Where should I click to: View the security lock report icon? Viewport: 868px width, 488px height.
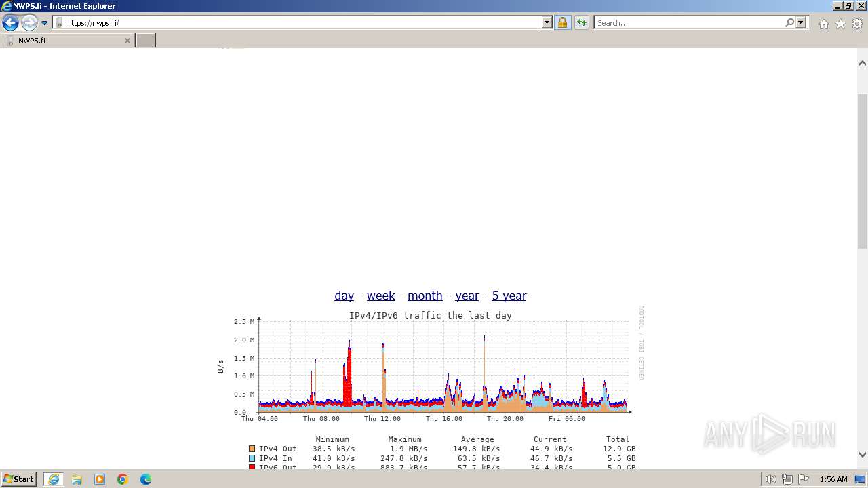pyautogui.click(x=562, y=23)
